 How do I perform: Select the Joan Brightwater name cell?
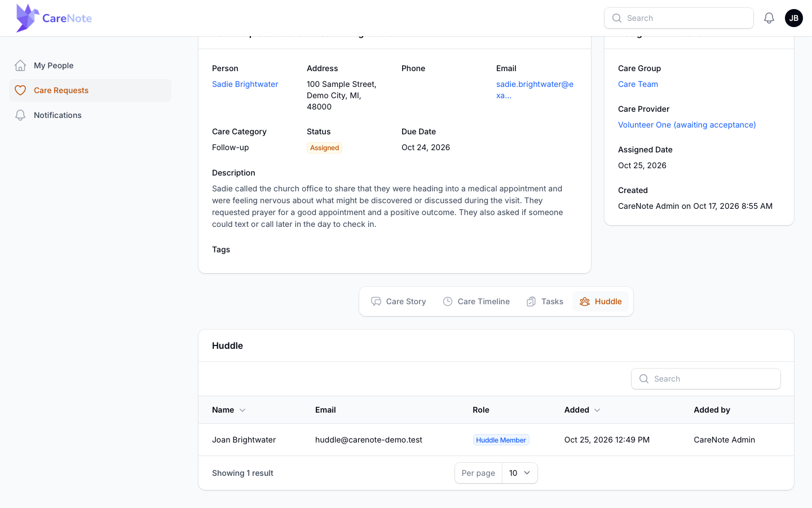coord(244,440)
